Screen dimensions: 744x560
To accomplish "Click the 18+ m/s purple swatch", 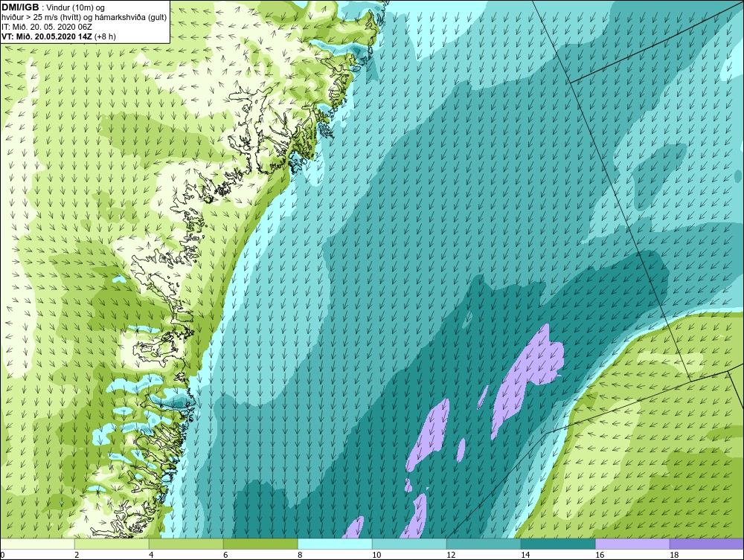I will tap(707, 544).
